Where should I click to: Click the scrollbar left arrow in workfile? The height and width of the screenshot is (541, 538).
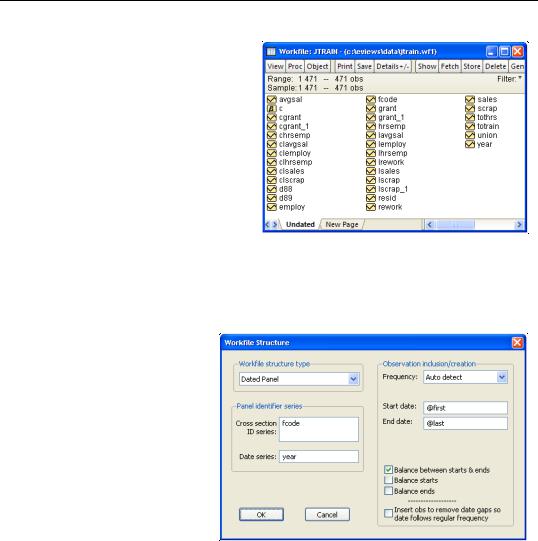pyautogui.click(x=430, y=225)
